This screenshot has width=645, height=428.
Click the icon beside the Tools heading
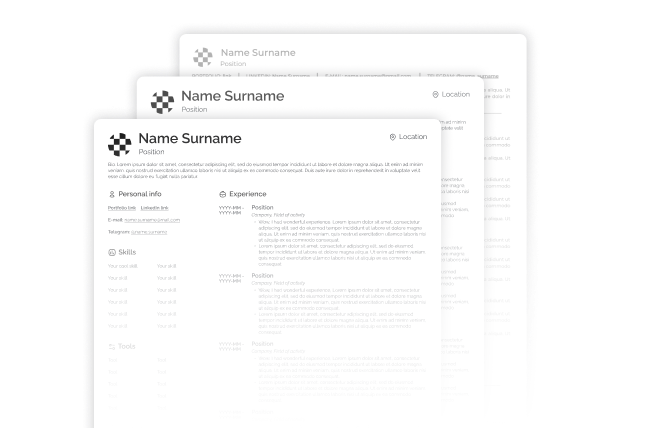(111, 347)
